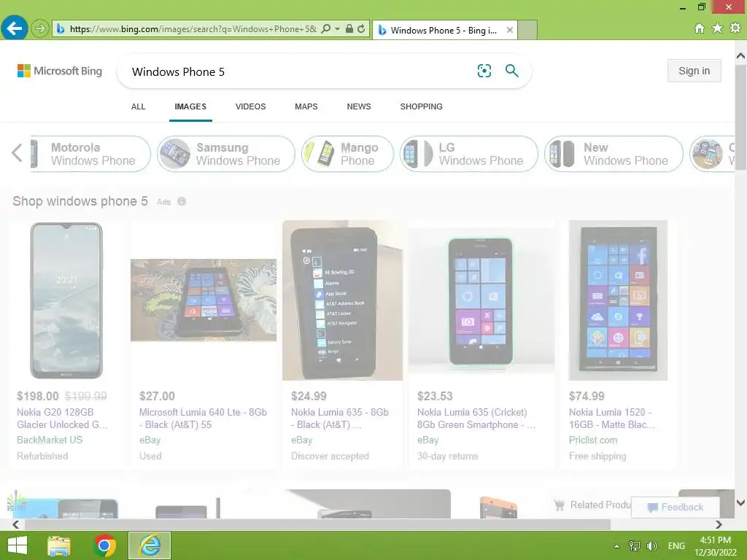The image size is (747, 560).
Task: Click the horizontal scrollbar thumb
Action: click(x=317, y=524)
